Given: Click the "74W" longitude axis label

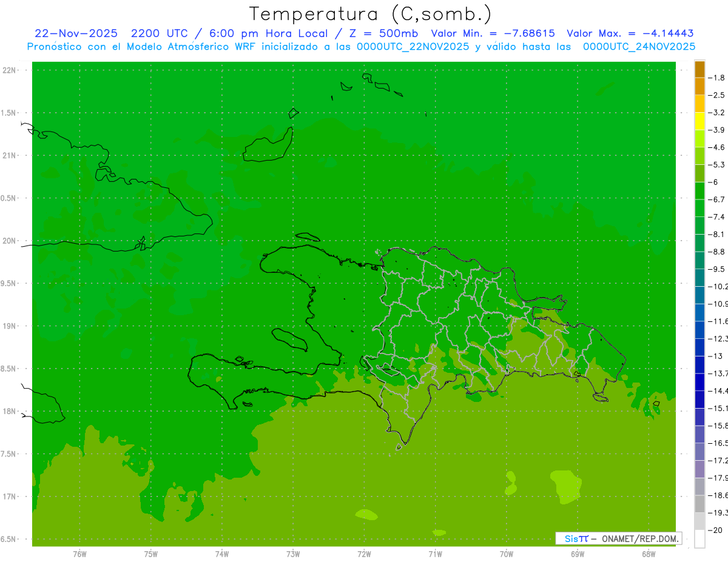Looking at the screenshot, I should 221,554.
